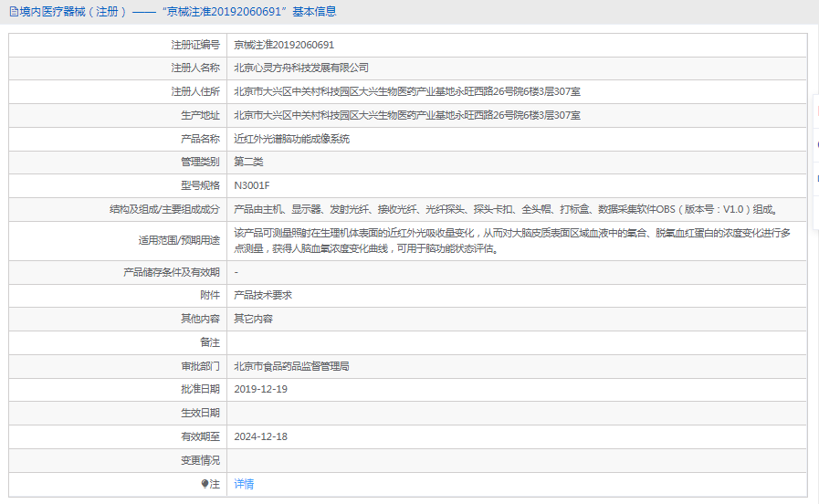Click 其它内容 value in 其他内容 row
This screenshot has height=504, width=819.
pyautogui.click(x=253, y=319)
